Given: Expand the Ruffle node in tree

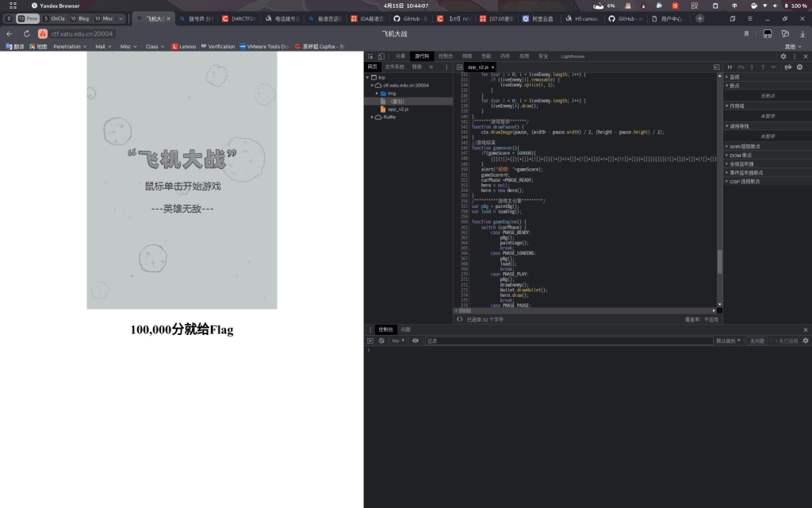Looking at the screenshot, I should [x=372, y=117].
